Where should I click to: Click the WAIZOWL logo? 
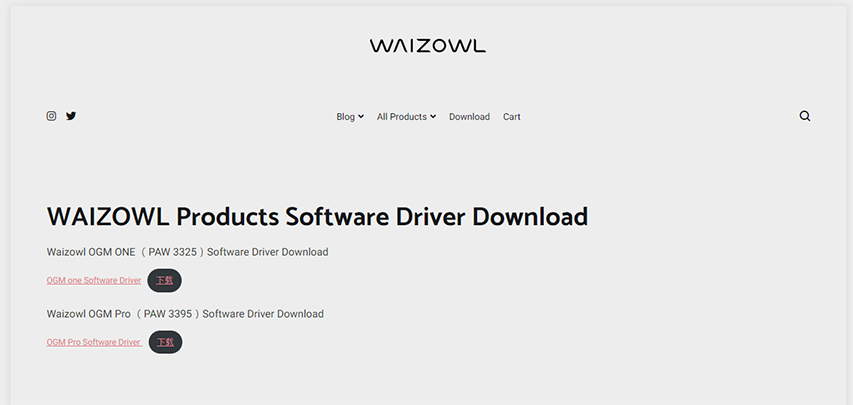pyautogui.click(x=428, y=46)
